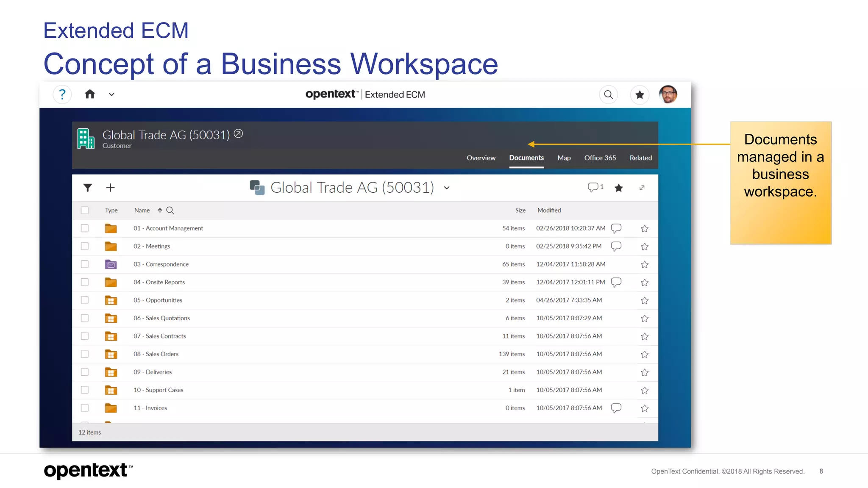868x488 pixels.
Task: Favorite the 10 - Support Cases row
Action: coord(645,391)
